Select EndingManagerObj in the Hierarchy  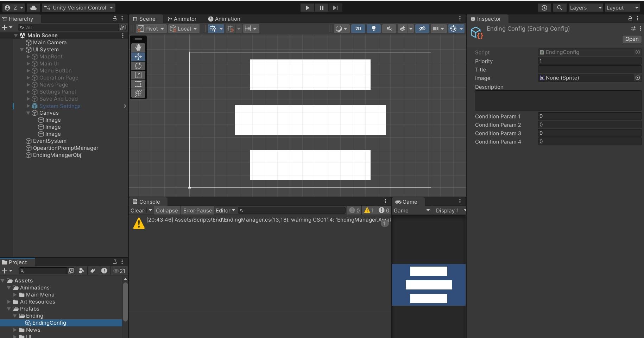tap(57, 155)
